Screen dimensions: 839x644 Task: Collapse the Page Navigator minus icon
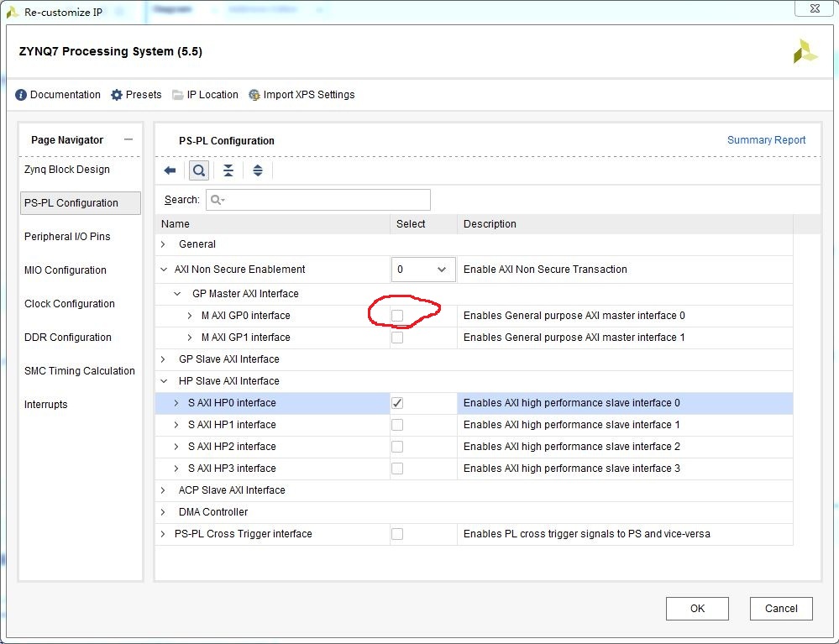[x=128, y=139]
